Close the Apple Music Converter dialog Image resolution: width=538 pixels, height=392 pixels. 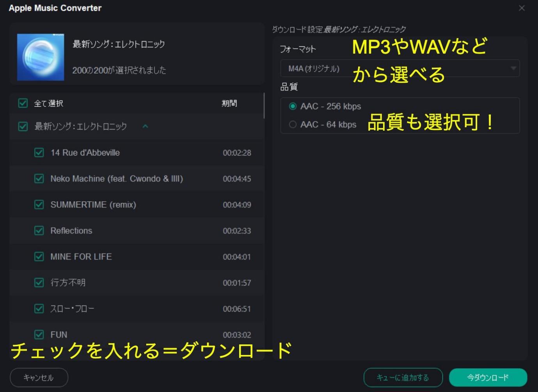(522, 8)
